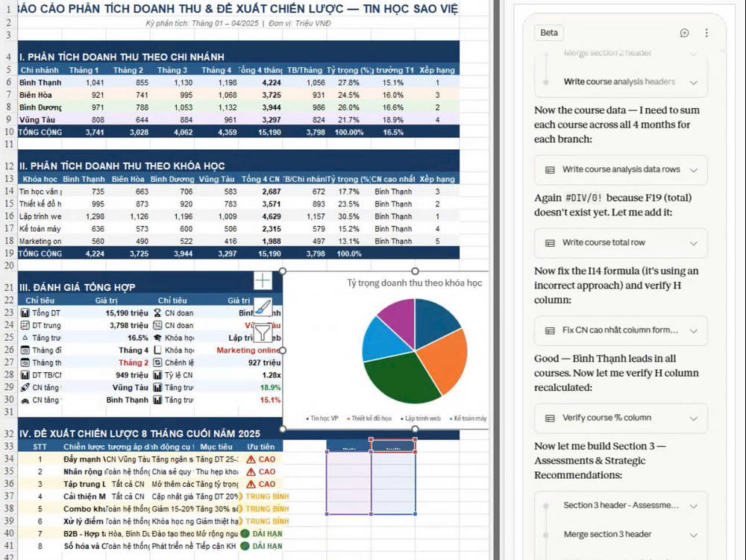
Task: Click the Lập trình web legend entry
Action: coord(421,418)
